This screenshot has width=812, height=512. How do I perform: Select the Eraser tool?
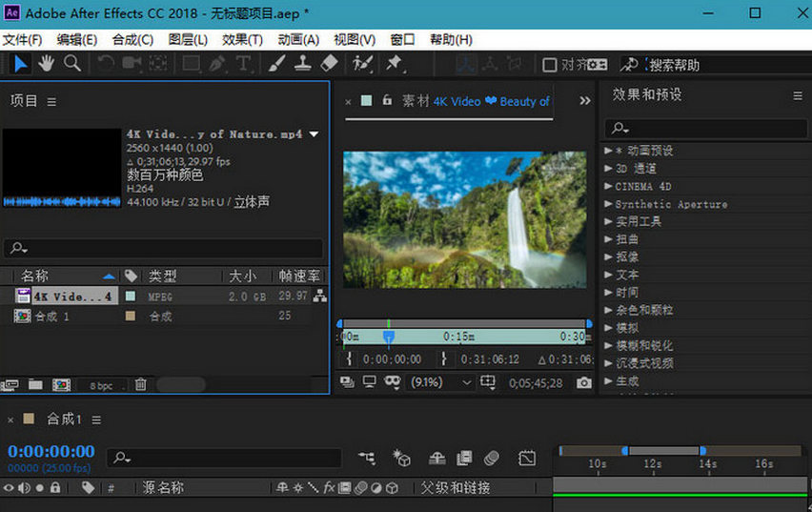(330, 64)
